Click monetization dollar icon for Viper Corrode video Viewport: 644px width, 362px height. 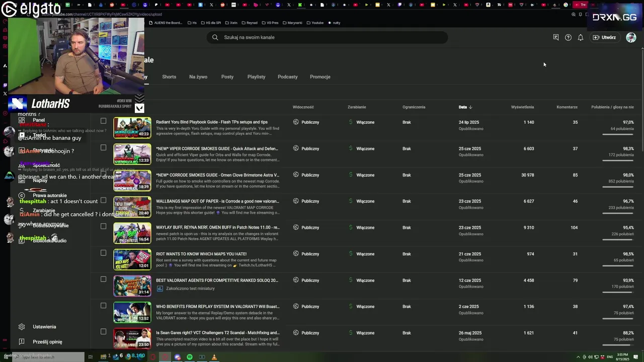click(x=351, y=148)
